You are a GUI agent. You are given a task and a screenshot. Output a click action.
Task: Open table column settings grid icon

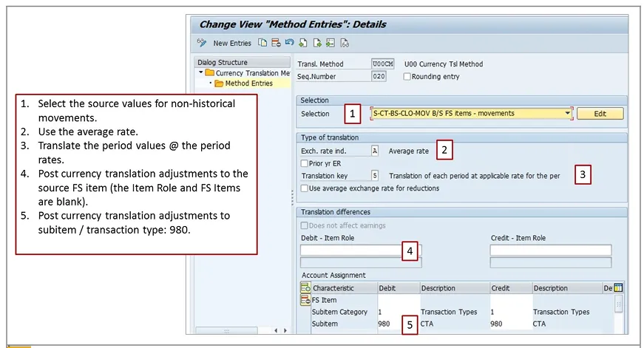619,288
